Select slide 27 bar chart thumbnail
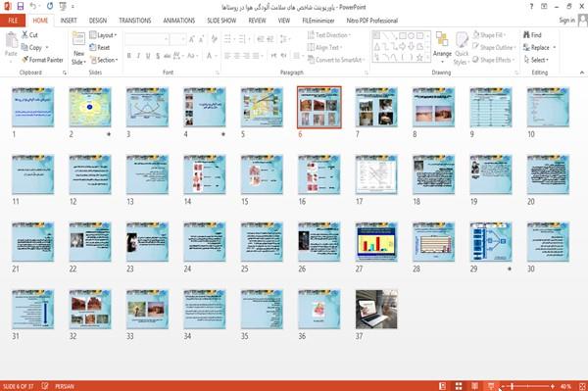 point(376,242)
